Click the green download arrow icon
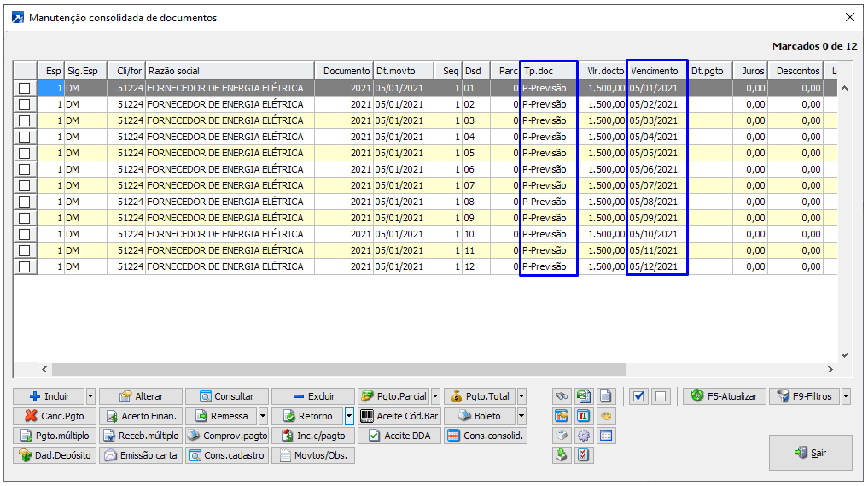868x486 pixels. pyautogui.click(x=561, y=455)
